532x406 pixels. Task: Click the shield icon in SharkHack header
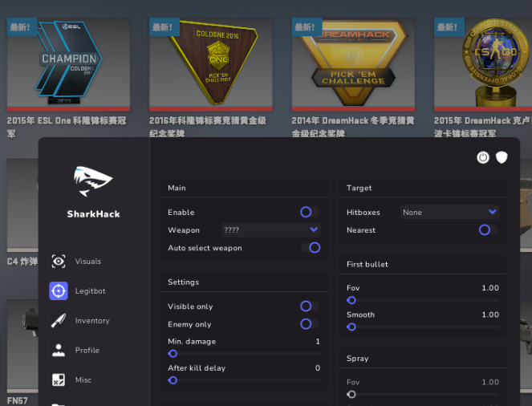pyautogui.click(x=502, y=157)
